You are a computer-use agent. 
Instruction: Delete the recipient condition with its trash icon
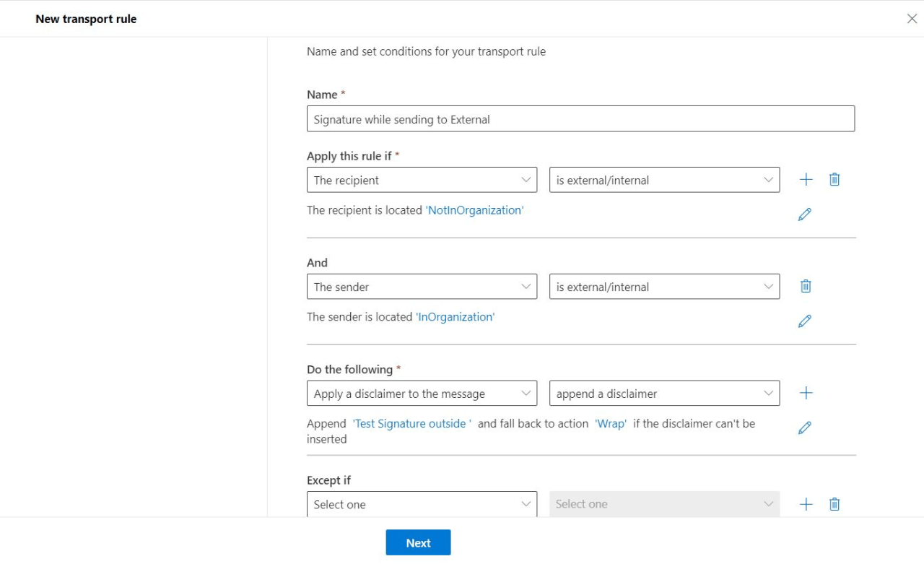(834, 180)
